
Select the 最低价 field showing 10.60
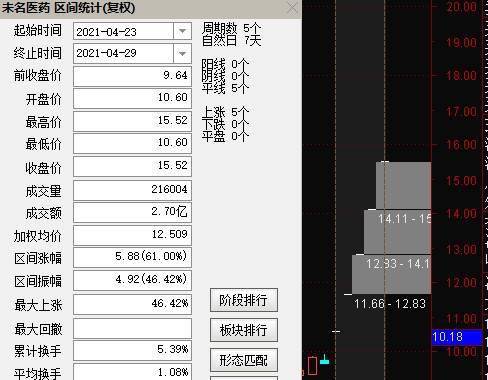coord(132,143)
